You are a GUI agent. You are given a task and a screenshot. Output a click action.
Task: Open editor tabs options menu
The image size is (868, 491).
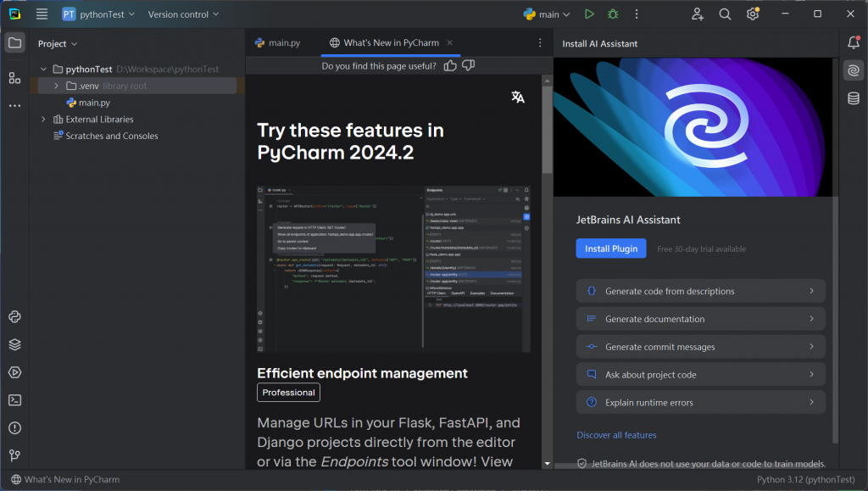[540, 42]
